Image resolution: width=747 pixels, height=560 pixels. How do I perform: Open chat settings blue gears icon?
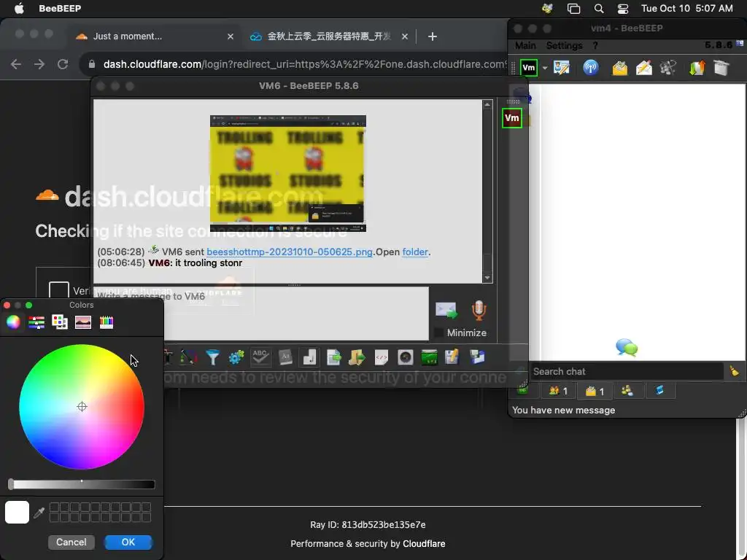point(236,357)
